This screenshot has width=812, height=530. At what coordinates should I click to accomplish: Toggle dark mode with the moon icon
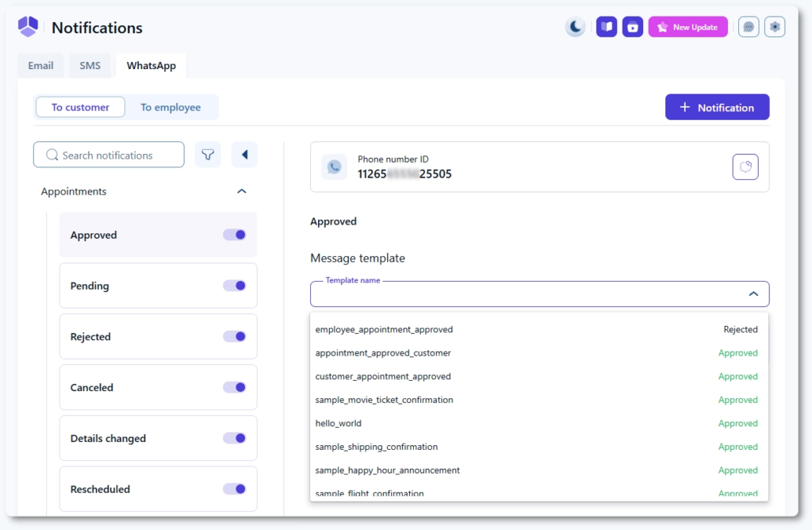575,27
